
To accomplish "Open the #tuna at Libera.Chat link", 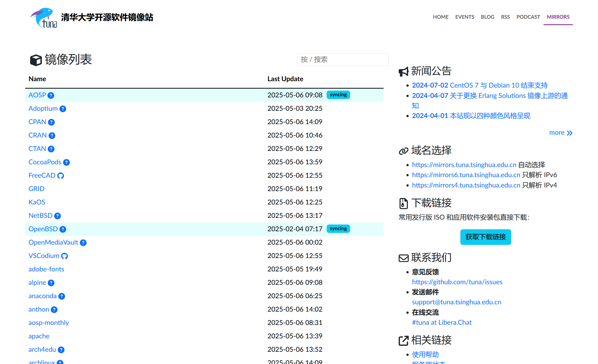I will point(442,322).
